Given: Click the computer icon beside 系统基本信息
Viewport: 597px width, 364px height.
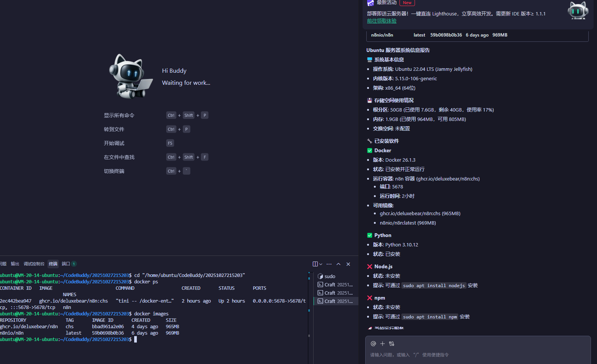Looking at the screenshot, I should click(370, 60).
